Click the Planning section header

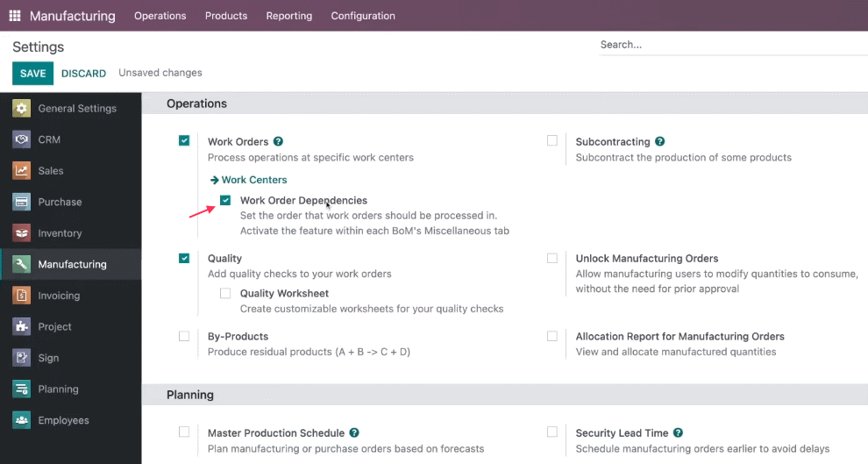(x=190, y=395)
